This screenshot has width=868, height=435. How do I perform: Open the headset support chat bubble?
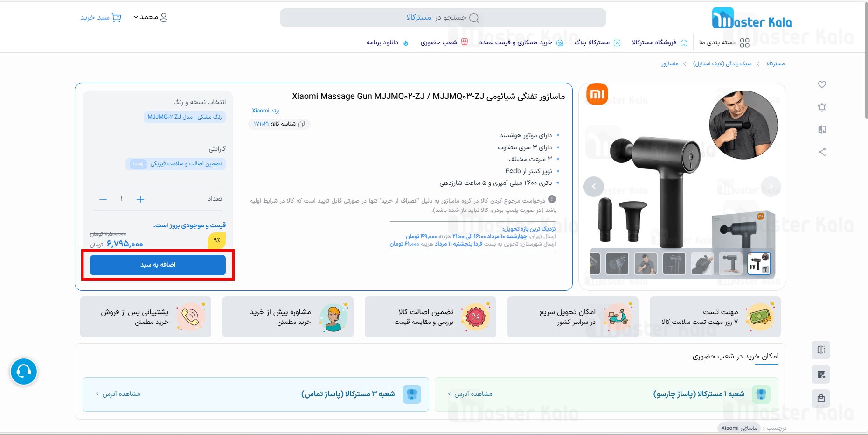click(24, 372)
